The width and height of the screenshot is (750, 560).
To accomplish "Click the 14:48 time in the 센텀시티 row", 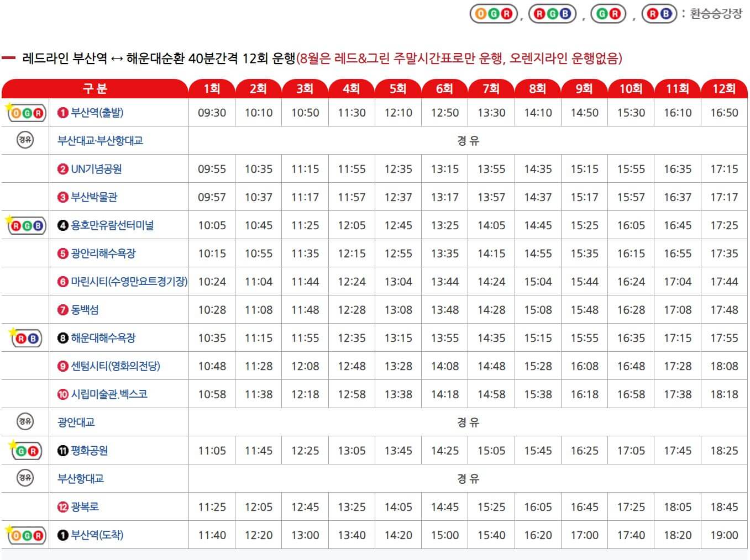I will (x=491, y=366).
